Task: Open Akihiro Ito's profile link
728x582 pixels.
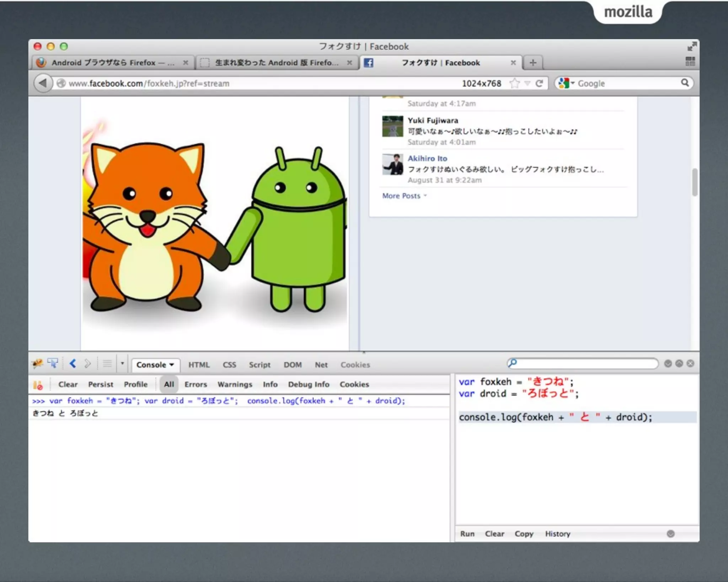Action: pyautogui.click(x=427, y=158)
